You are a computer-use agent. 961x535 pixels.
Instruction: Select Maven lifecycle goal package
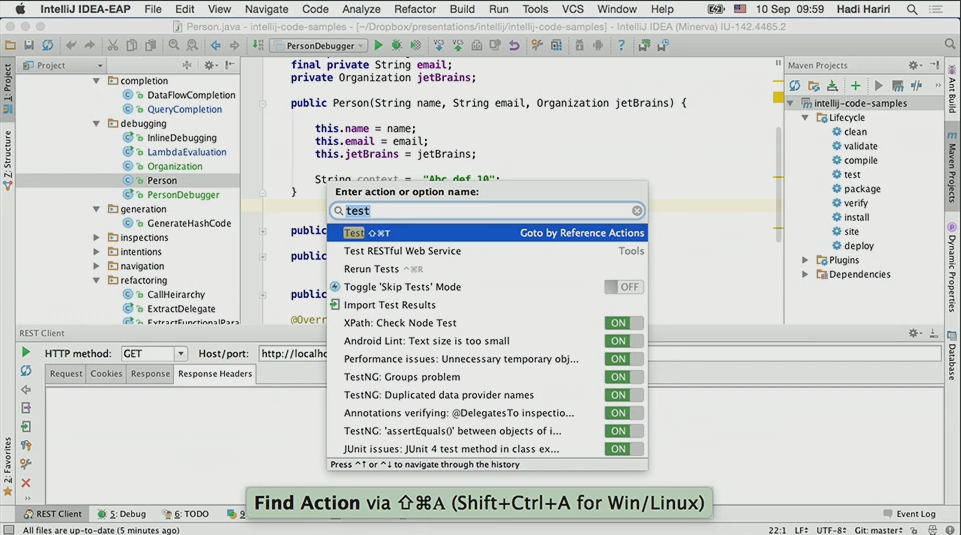(862, 189)
